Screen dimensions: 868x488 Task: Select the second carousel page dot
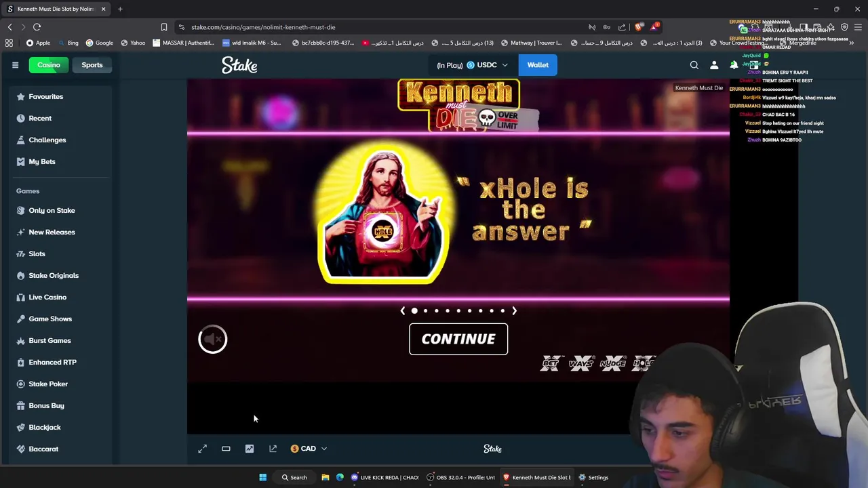click(425, 310)
